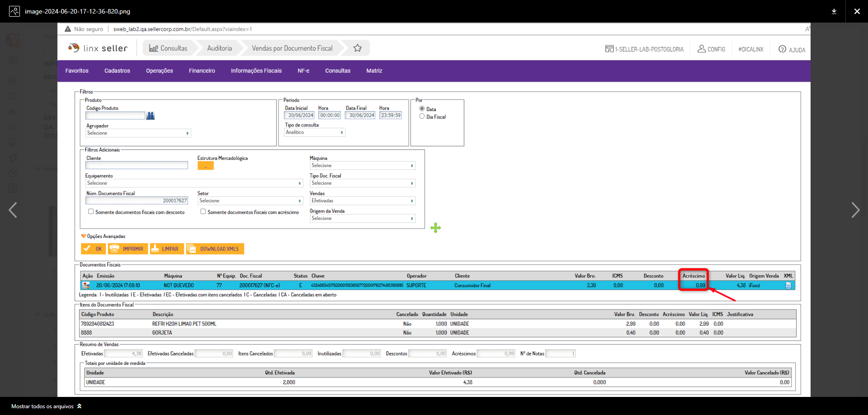Click the NOT QUEVEDO machine cell
This screenshot has height=415, width=868.
pyautogui.click(x=179, y=285)
